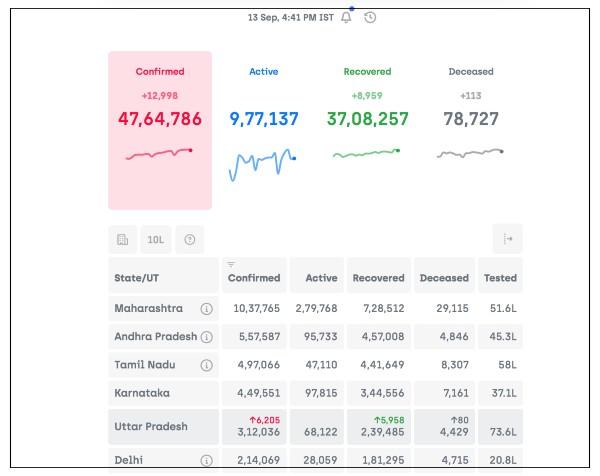600x476 pixels.
Task: Toggle the 10L per-population view
Action: (155, 240)
